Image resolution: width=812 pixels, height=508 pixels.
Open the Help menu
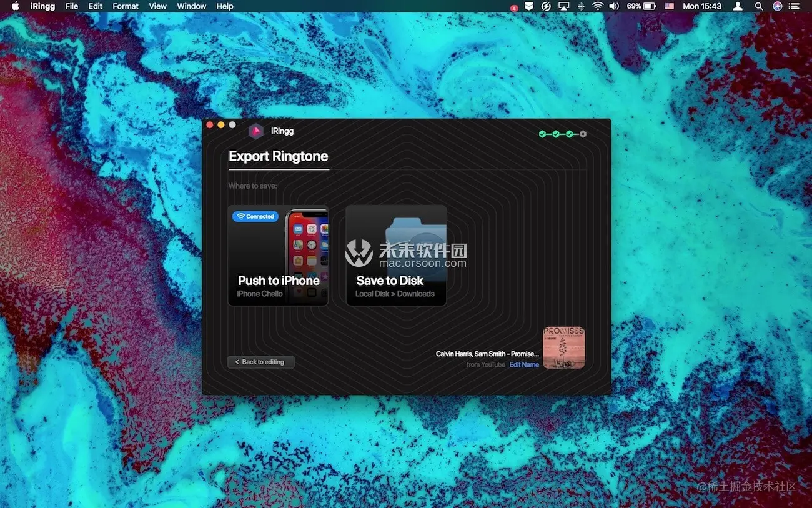[225, 6]
